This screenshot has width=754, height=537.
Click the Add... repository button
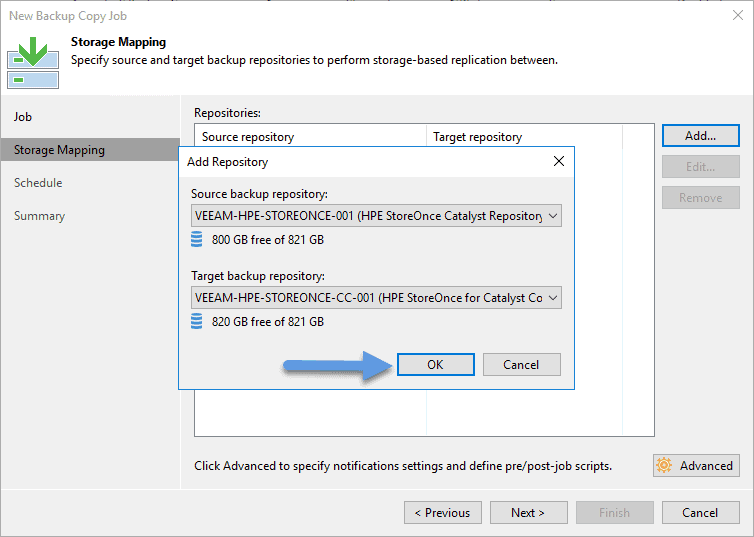701,136
